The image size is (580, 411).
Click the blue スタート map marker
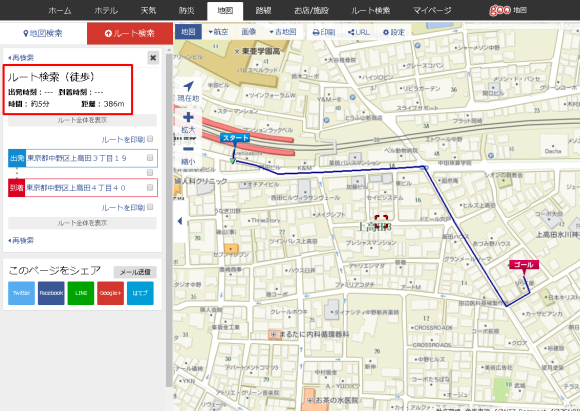click(x=235, y=138)
